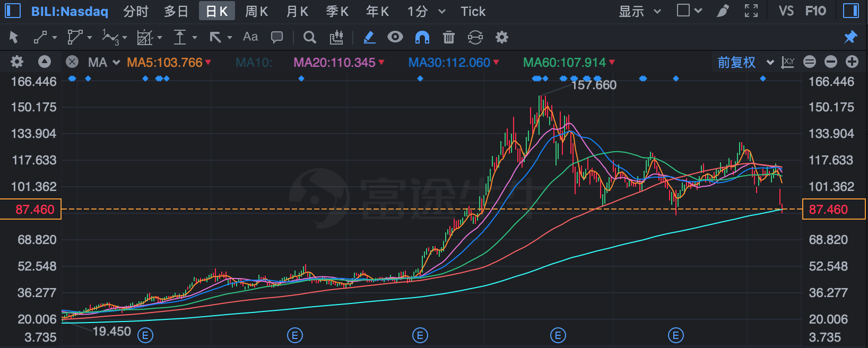The height and width of the screenshot is (348, 868).
Task: Switch to the Tick tab
Action: [473, 11]
